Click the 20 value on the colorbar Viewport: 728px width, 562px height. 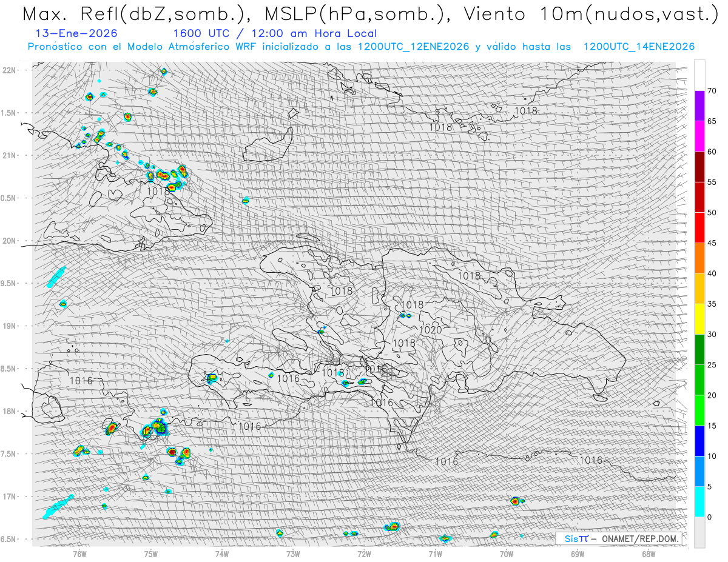point(712,395)
